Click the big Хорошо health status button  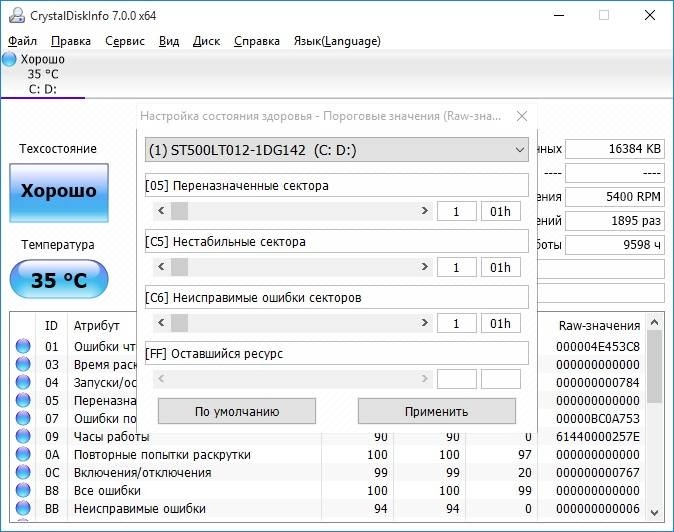point(59,193)
